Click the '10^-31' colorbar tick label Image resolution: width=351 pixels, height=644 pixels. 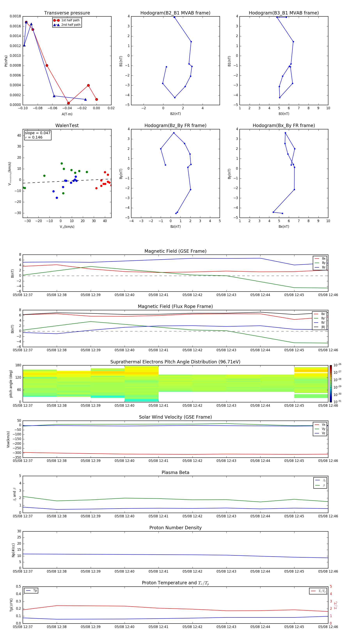click(x=337, y=402)
